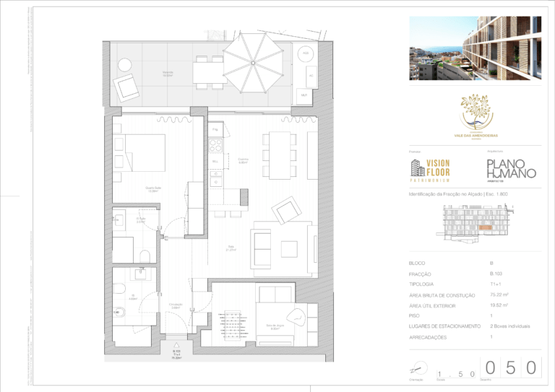Click the MLR box on the veranda
This screenshot has width=555, height=392.
(305, 95)
